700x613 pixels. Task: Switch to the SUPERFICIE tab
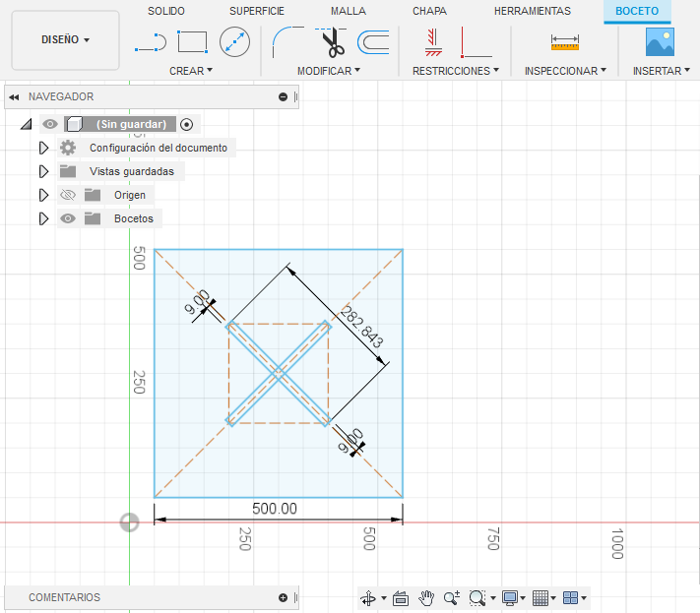point(257,11)
